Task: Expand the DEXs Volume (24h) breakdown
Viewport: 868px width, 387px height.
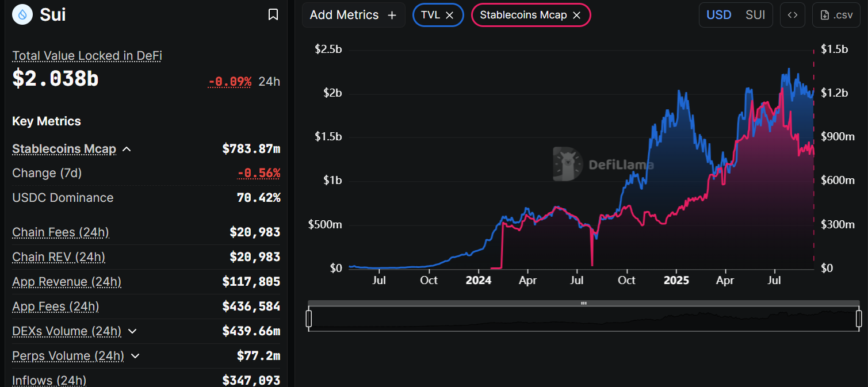Action: click(x=132, y=331)
